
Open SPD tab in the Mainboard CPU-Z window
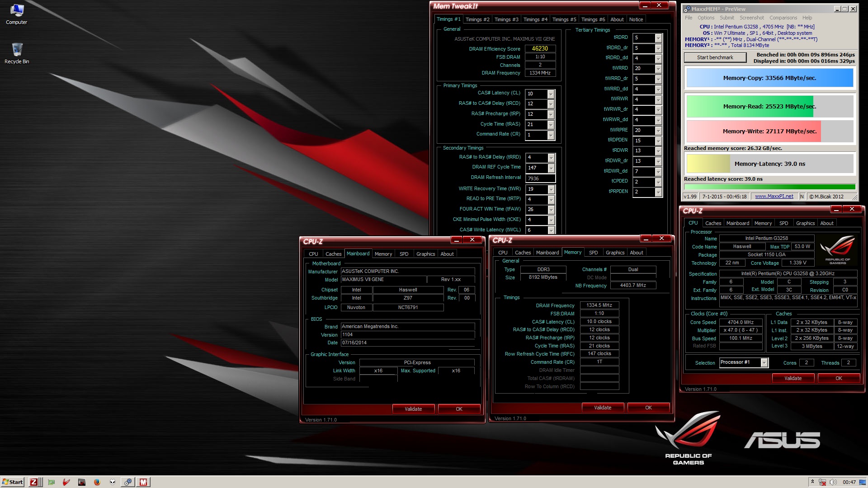click(404, 254)
